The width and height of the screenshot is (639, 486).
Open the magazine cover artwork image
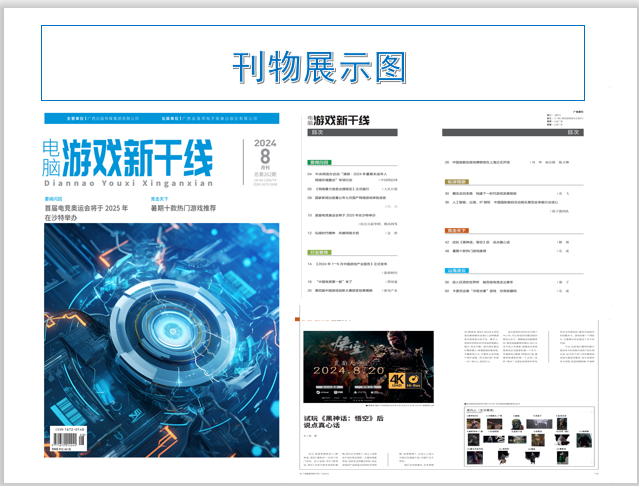[160, 340]
